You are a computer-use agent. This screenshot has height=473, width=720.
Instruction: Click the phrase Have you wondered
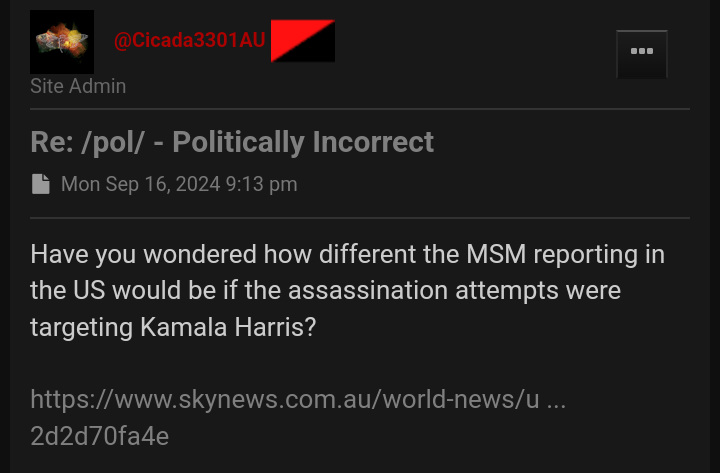click(x=143, y=254)
